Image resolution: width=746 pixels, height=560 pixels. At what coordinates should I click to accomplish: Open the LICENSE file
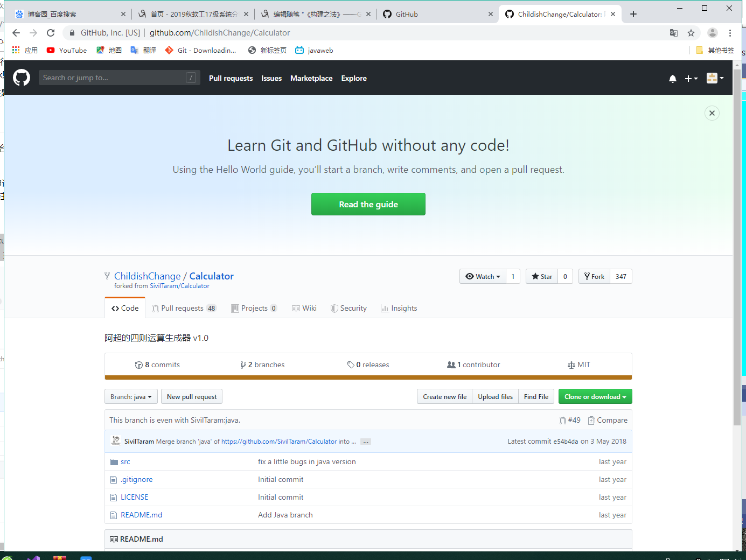pos(135,497)
